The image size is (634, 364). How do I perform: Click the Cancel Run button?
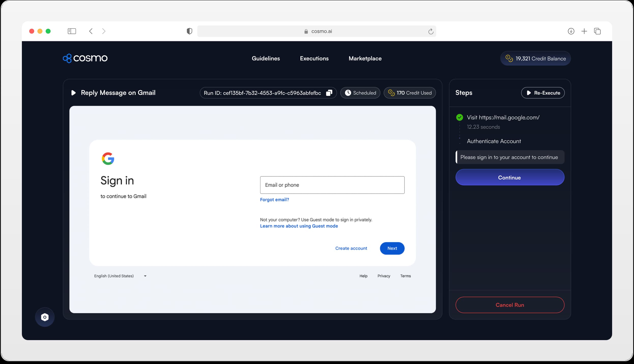click(510, 305)
